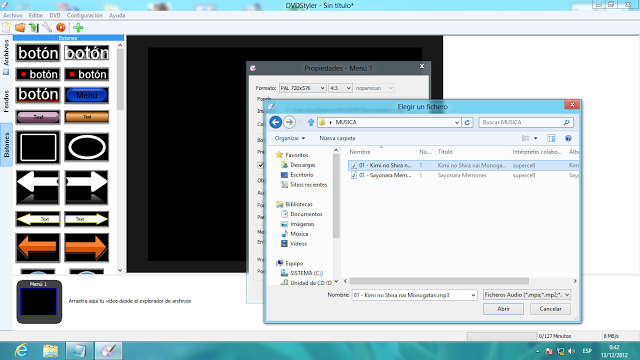
Task: Click the button palette vertical scrollbar
Action: coord(120,80)
